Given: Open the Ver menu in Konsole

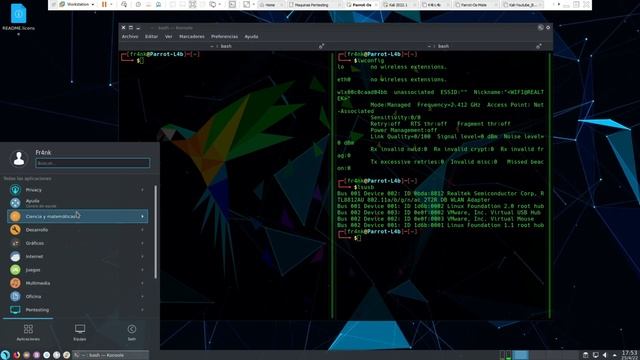Looking at the screenshot, I should 168,36.
